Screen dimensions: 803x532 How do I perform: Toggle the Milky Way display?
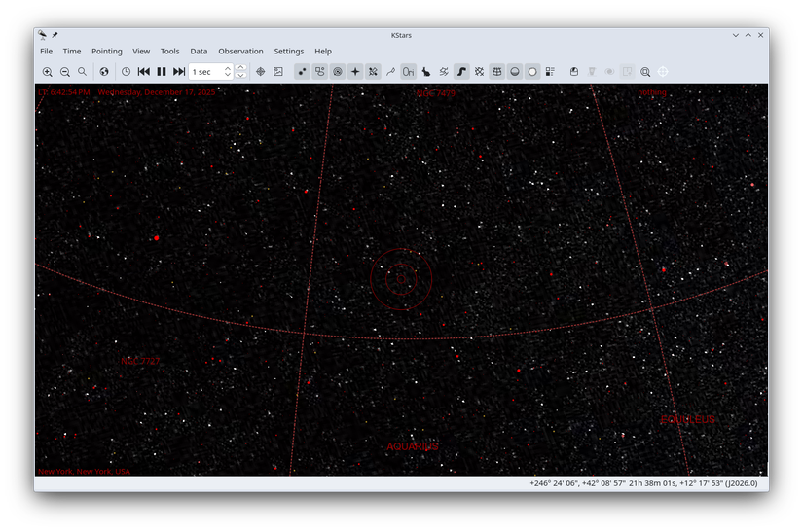[x=461, y=72]
